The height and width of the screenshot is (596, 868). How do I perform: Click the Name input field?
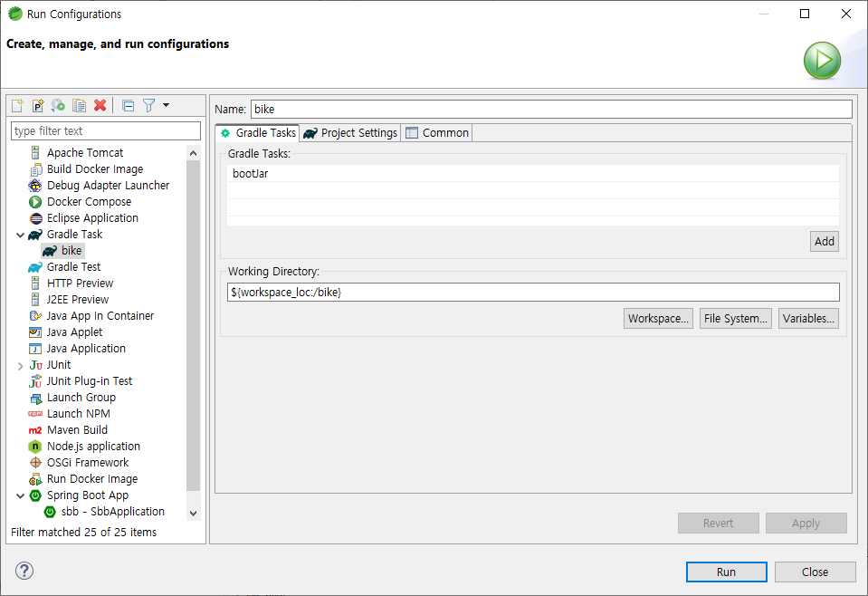pyautogui.click(x=551, y=109)
